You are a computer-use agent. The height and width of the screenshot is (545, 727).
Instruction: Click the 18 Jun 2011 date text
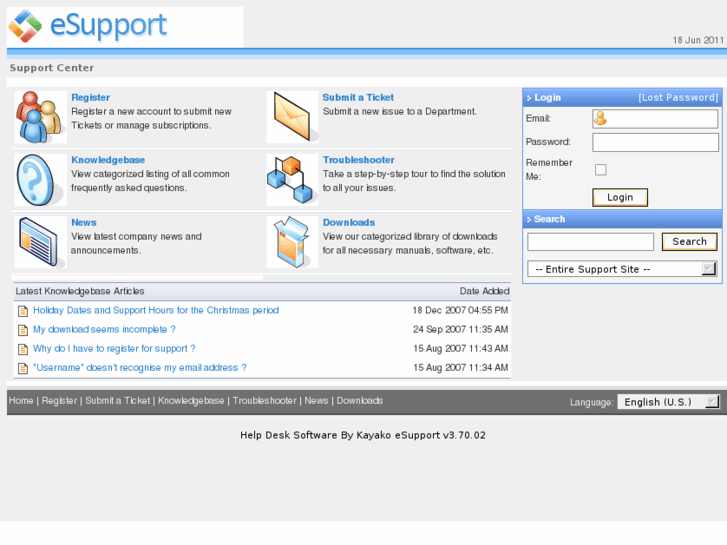[698, 40]
